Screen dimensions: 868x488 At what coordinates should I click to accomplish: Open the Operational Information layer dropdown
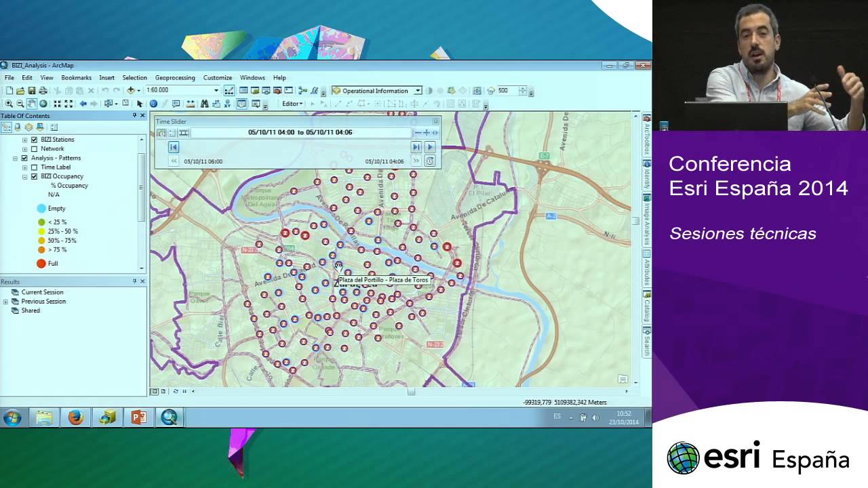pos(418,91)
